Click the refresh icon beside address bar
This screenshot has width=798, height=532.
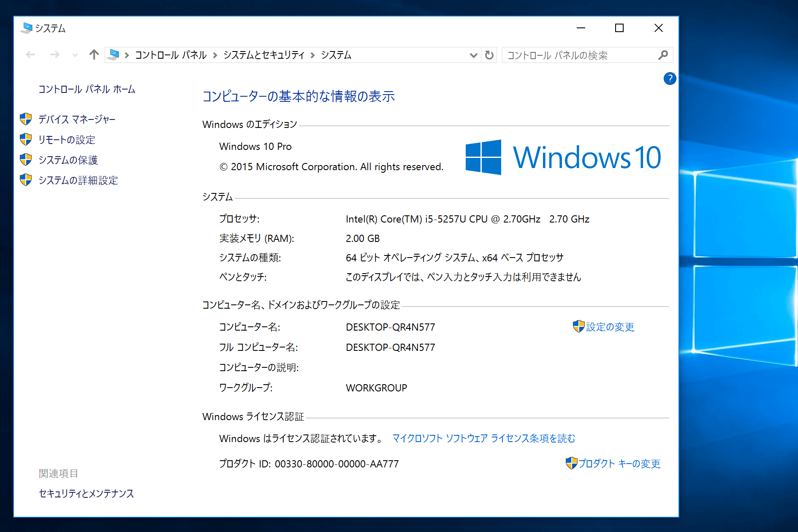(x=489, y=55)
